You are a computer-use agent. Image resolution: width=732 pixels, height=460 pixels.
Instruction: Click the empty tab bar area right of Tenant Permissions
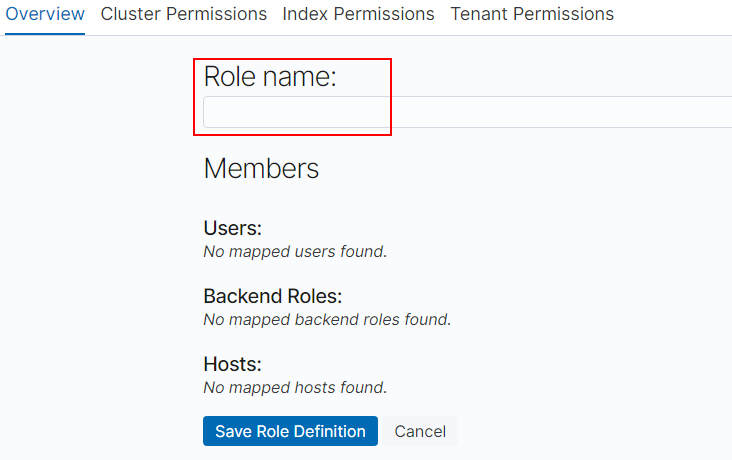tap(675, 14)
